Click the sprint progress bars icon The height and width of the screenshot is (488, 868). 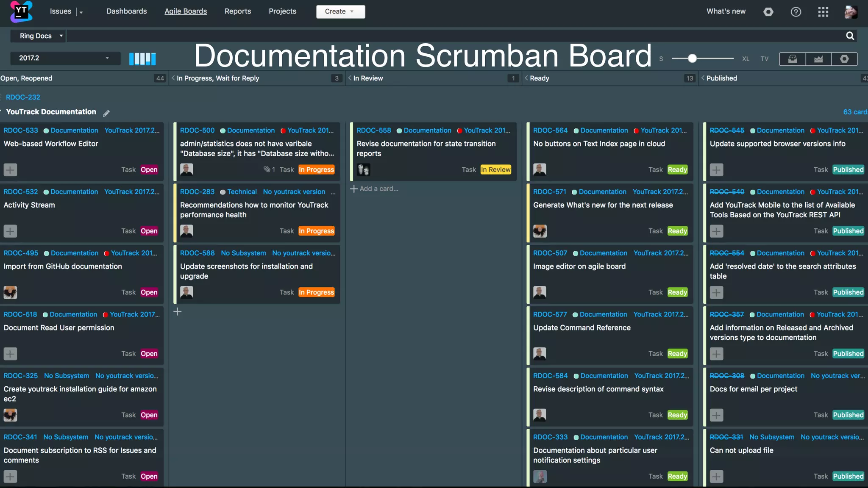(x=142, y=58)
